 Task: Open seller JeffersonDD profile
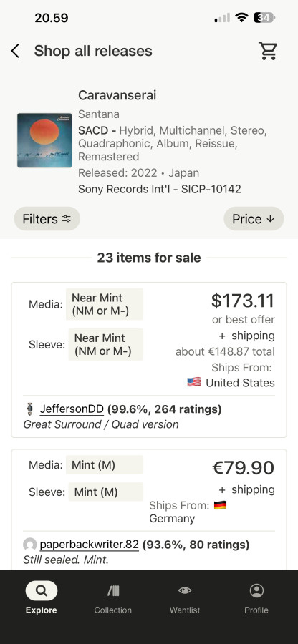pyautogui.click(x=72, y=409)
